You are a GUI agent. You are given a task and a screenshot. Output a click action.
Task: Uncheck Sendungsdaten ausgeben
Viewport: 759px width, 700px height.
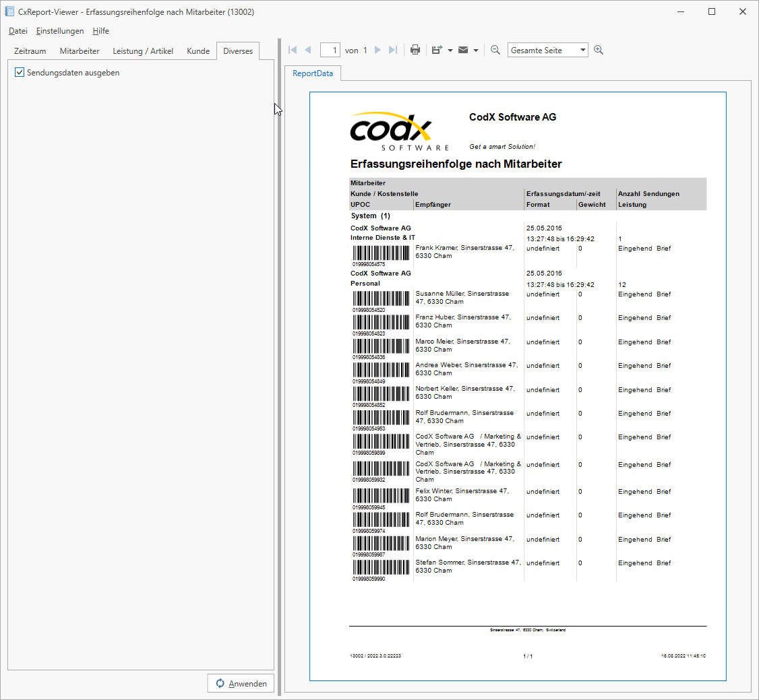click(x=20, y=73)
